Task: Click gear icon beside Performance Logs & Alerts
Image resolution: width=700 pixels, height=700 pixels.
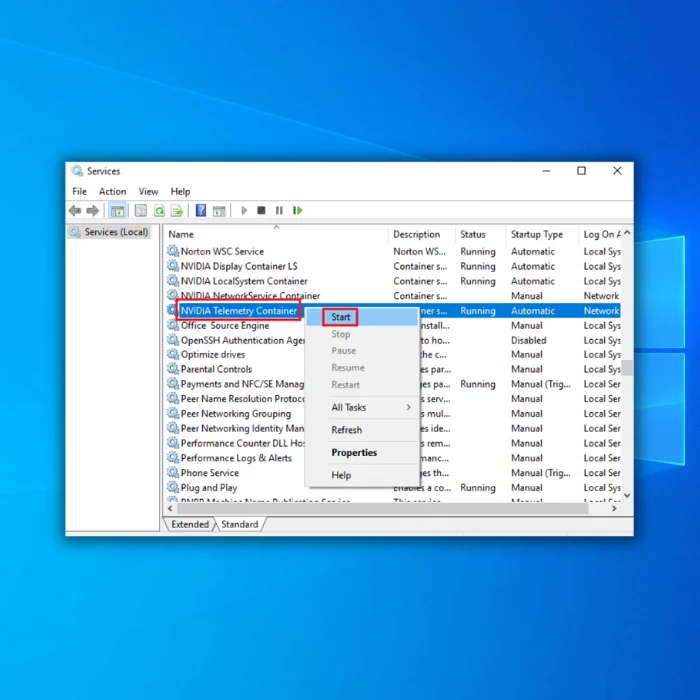Action: 173,457
